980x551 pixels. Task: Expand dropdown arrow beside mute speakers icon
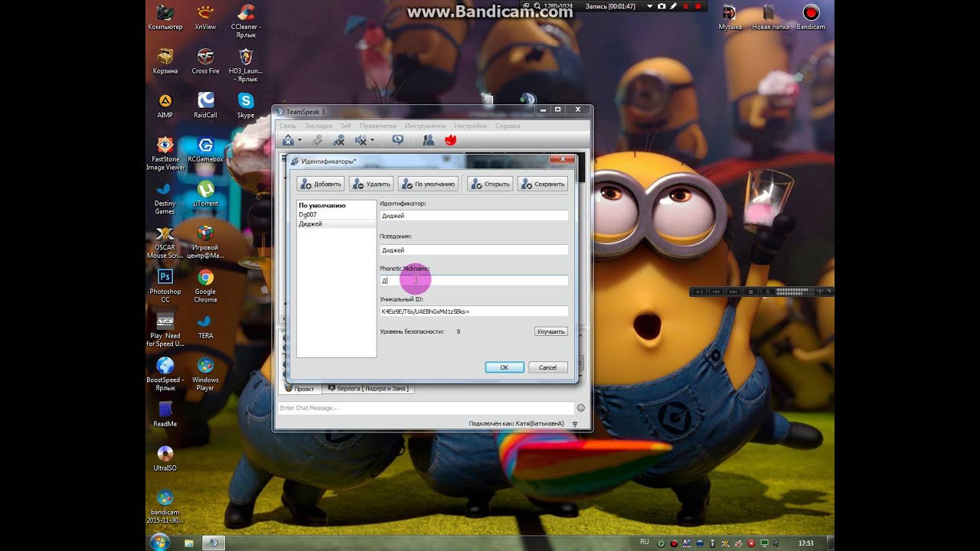(372, 141)
